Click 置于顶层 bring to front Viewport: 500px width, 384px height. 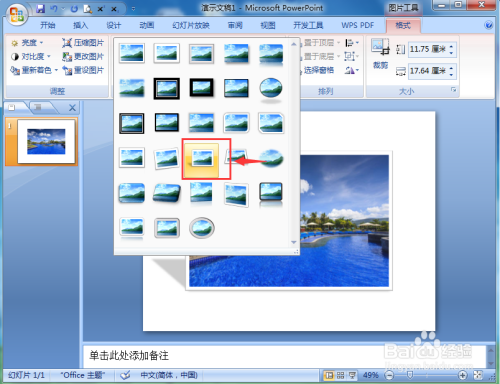point(318,43)
